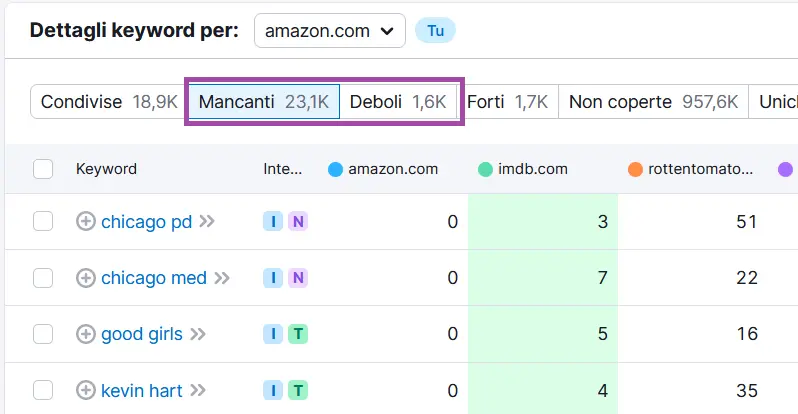The image size is (798, 414).
Task: Select the Condivise 18,9K tab
Action: tap(109, 102)
